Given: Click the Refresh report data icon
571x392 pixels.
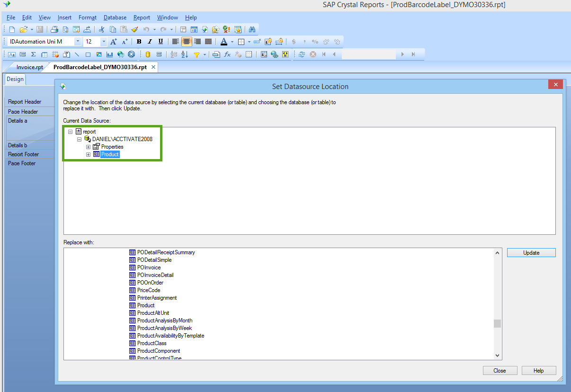Looking at the screenshot, I should coord(302,54).
